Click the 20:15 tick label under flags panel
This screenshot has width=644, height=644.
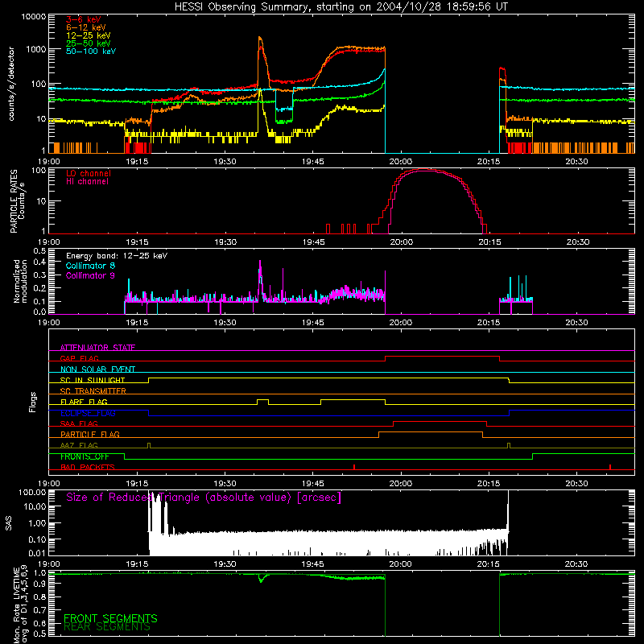tap(489, 484)
